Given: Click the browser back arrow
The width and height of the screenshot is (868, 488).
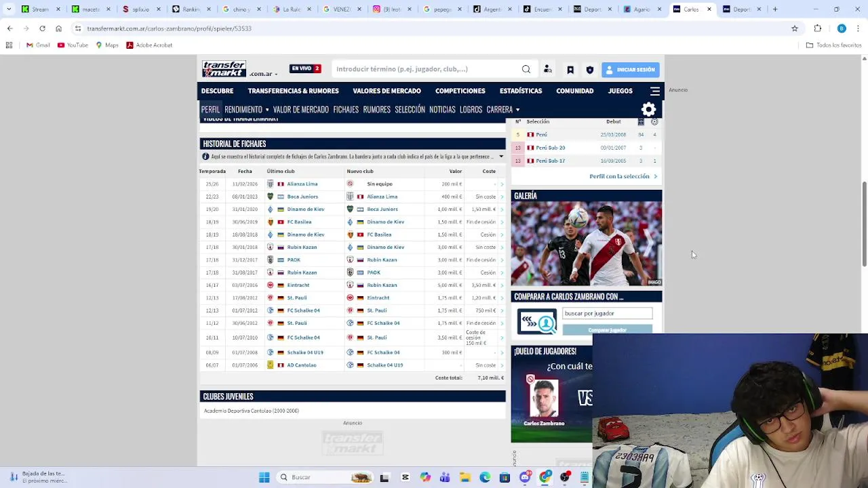Looking at the screenshot, I should 9,28.
